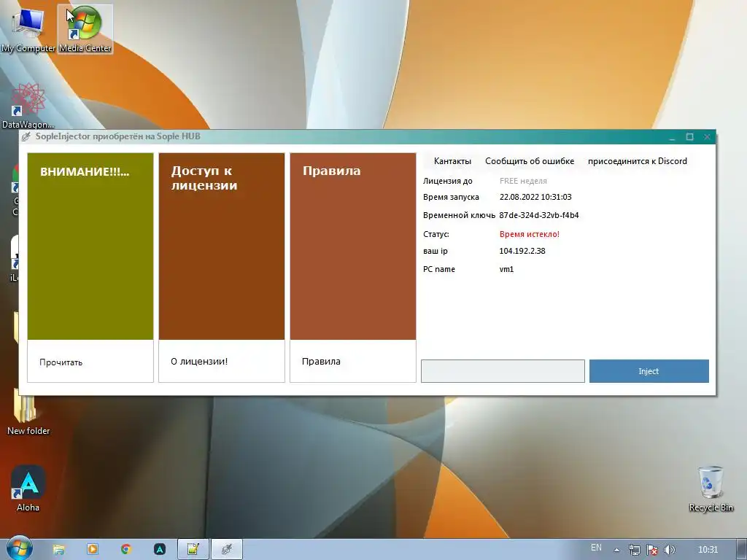Select the FREE неделя license value

pos(523,181)
